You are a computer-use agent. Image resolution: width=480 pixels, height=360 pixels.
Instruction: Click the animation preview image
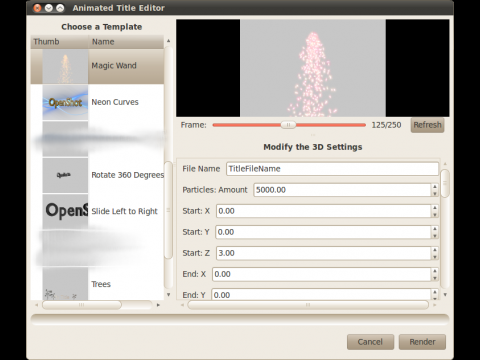point(313,68)
